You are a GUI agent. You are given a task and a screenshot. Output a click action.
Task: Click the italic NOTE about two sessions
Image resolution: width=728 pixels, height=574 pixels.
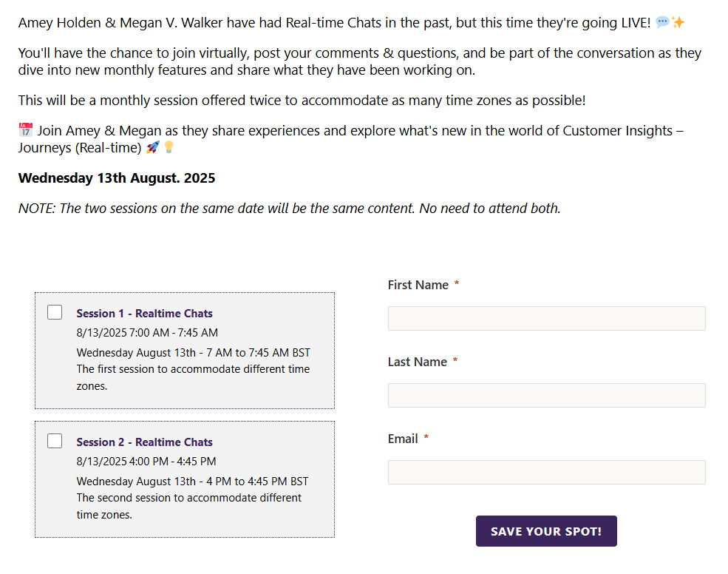pyautogui.click(x=289, y=209)
